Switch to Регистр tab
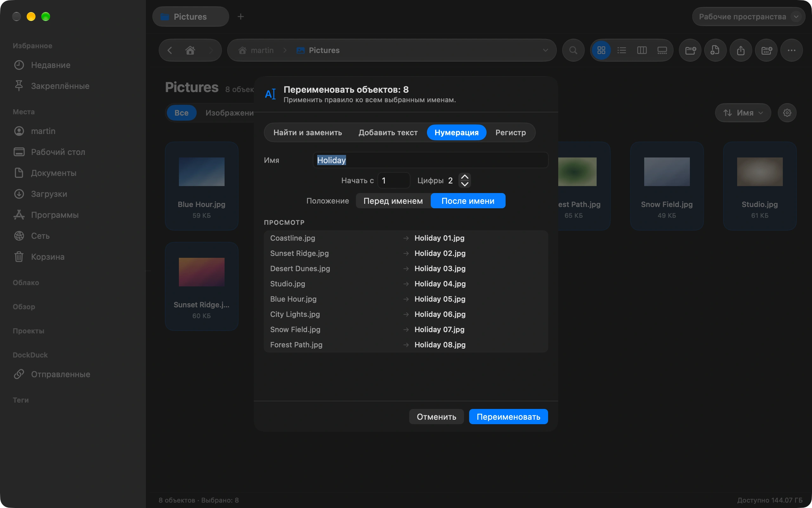812x508 pixels. [510, 132]
